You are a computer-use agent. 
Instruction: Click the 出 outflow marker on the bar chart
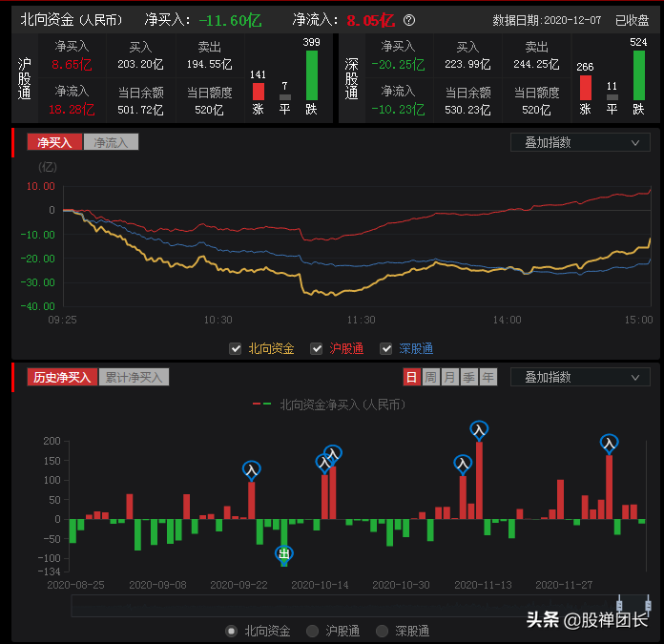coord(283,553)
